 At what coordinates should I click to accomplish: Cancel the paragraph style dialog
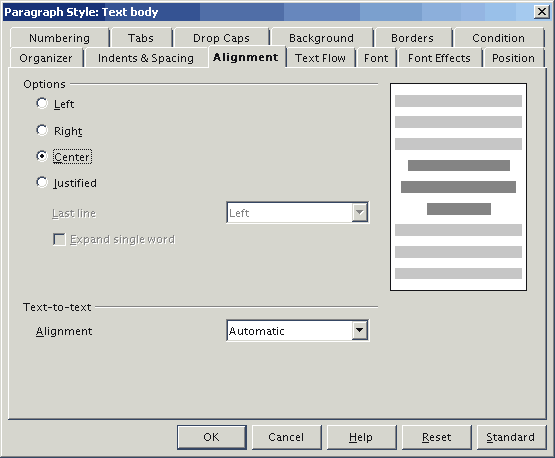(x=286, y=437)
